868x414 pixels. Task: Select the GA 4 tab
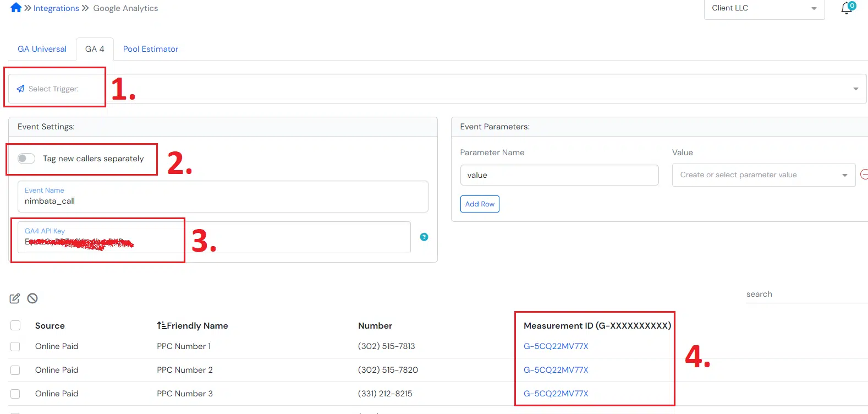tap(95, 49)
